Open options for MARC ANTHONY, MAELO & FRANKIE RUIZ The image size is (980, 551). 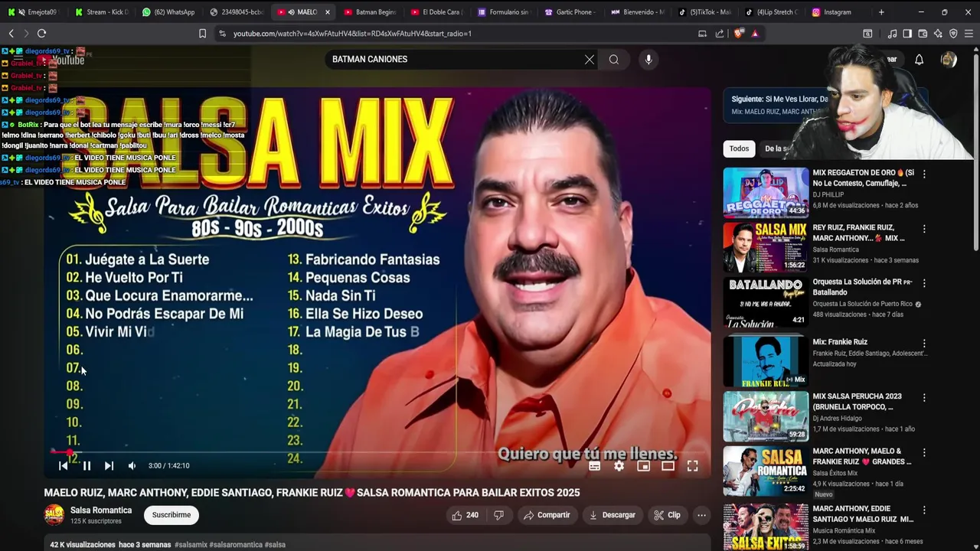[924, 452]
